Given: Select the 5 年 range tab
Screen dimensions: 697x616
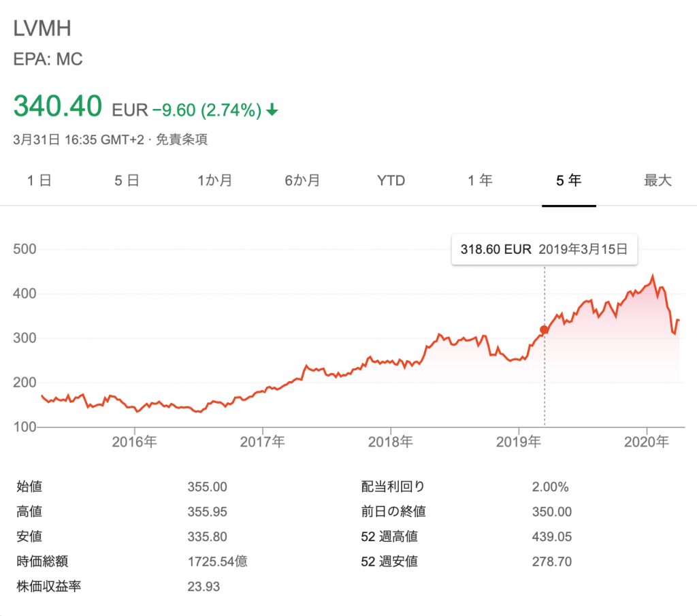Looking at the screenshot, I should 569,180.
